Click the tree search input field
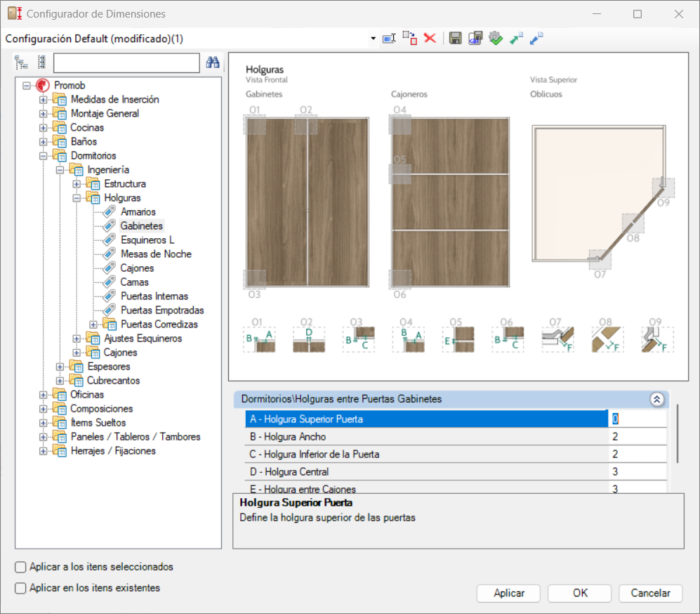Viewport: 700px width, 614px height. pyautogui.click(x=126, y=63)
